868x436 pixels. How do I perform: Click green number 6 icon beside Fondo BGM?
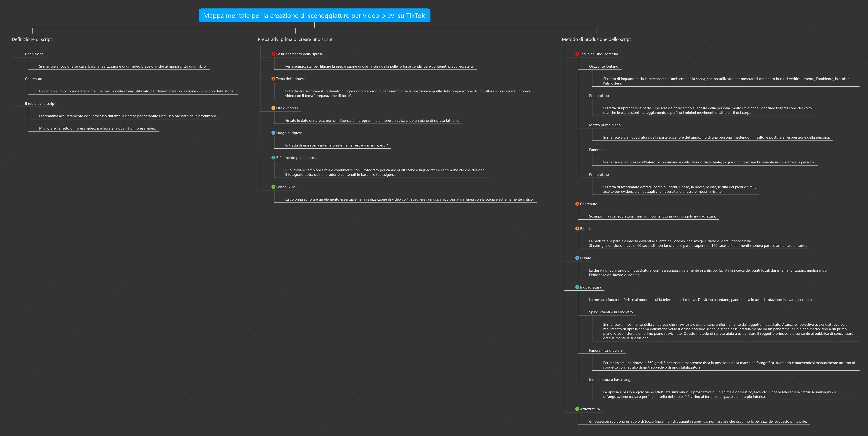click(273, 187)
